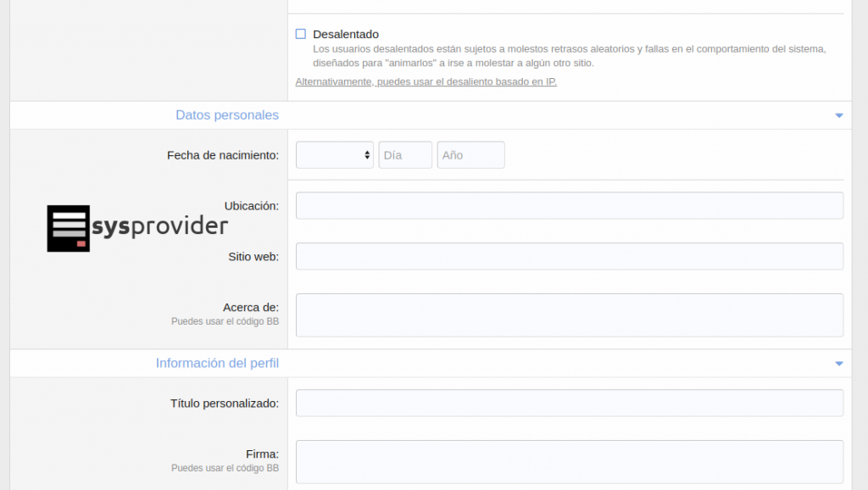Enable the Desalentado checkbox
Image resolution: width=868 pixels, height=490 pixels.
[301, 34]
